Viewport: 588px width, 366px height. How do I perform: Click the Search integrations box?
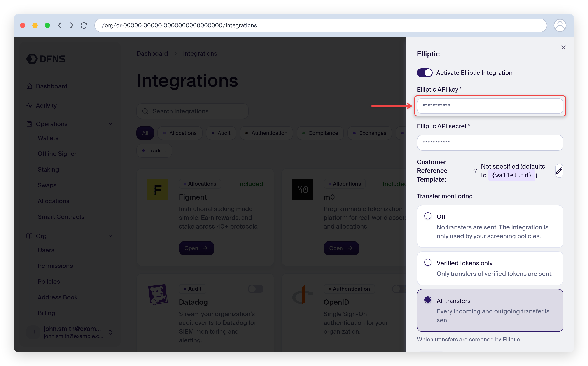(x=192, y=111)
